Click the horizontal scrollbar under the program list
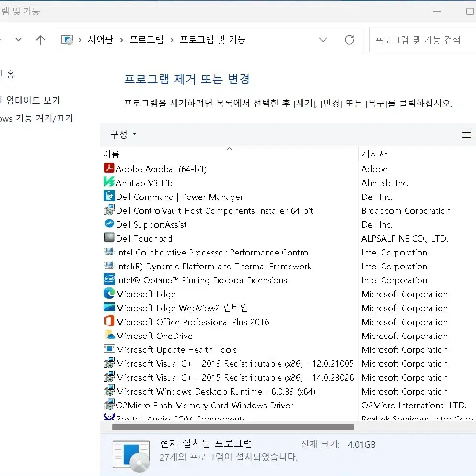The height and width of the screenshot is (476, 476). [233, 427]
